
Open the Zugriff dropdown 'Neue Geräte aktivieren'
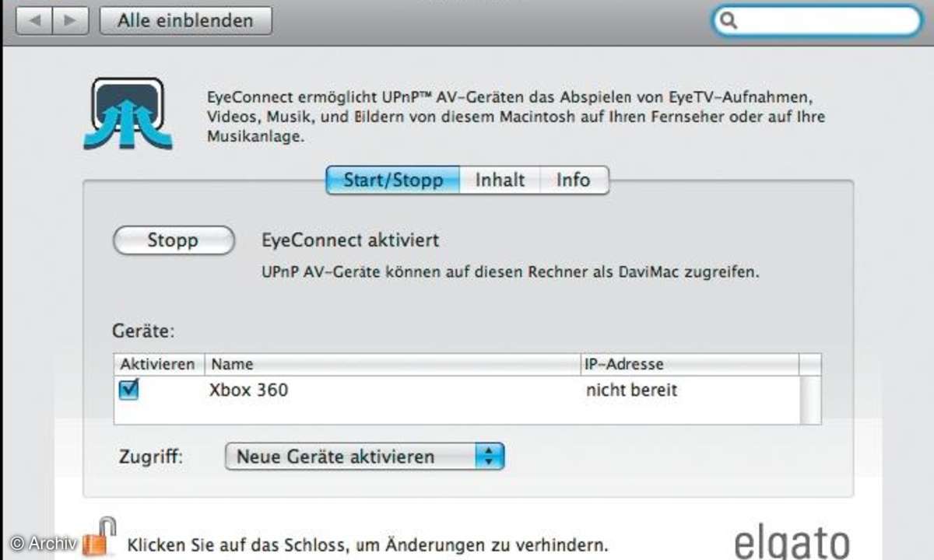click(x=365, y=456)
